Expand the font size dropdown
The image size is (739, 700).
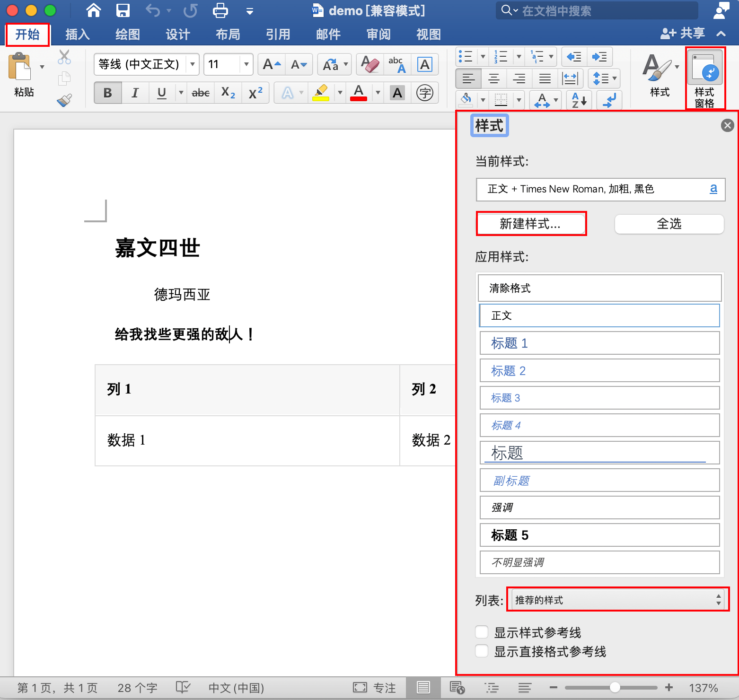tap(246, 64)
